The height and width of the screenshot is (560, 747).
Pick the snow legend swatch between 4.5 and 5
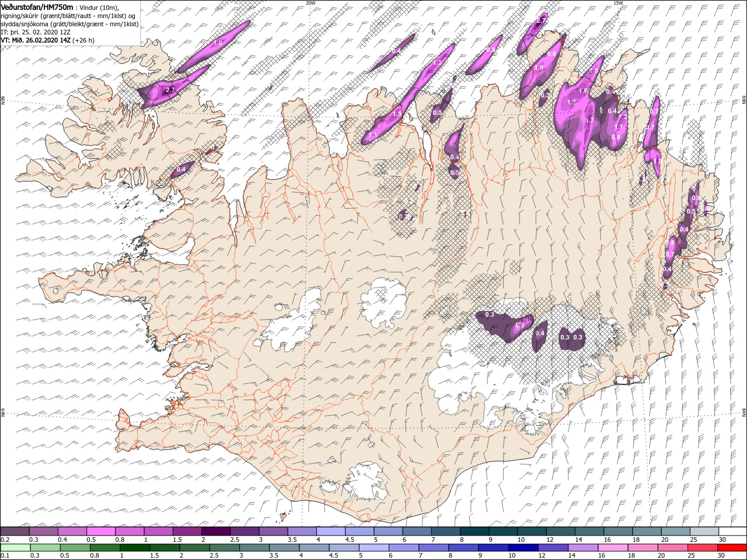359,531
